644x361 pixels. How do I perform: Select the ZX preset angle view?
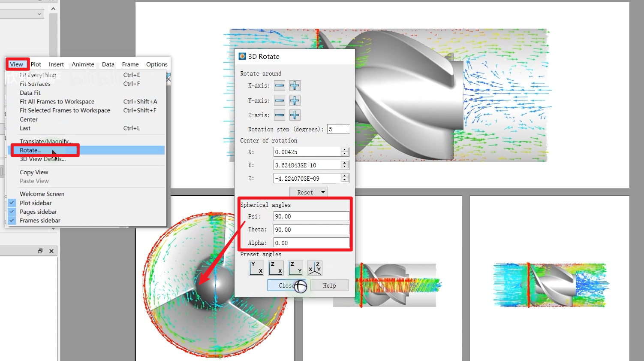coord(276,268)
